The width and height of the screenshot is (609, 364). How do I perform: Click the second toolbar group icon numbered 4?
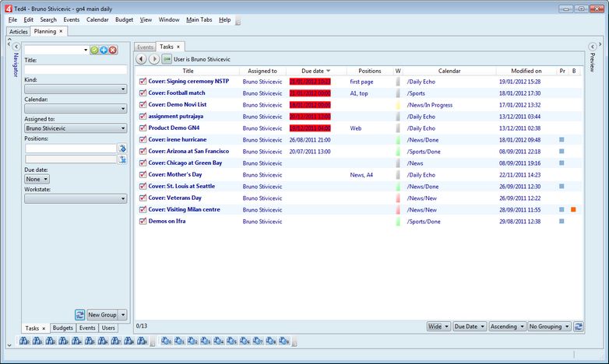coord(218,341)
